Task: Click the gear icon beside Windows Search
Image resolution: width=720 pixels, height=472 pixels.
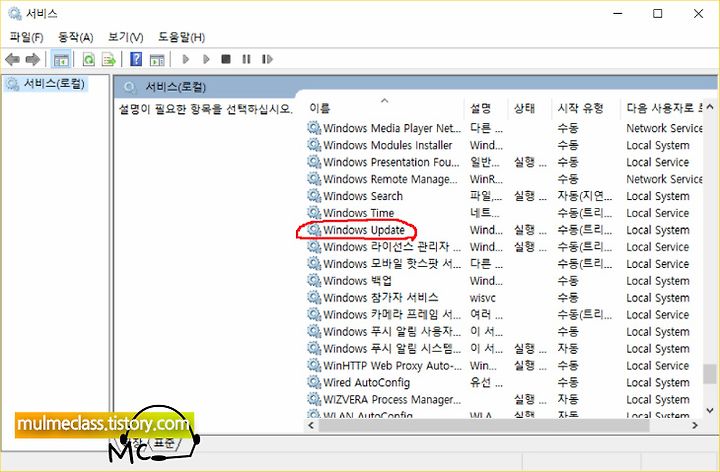Action: pos(314,196)
